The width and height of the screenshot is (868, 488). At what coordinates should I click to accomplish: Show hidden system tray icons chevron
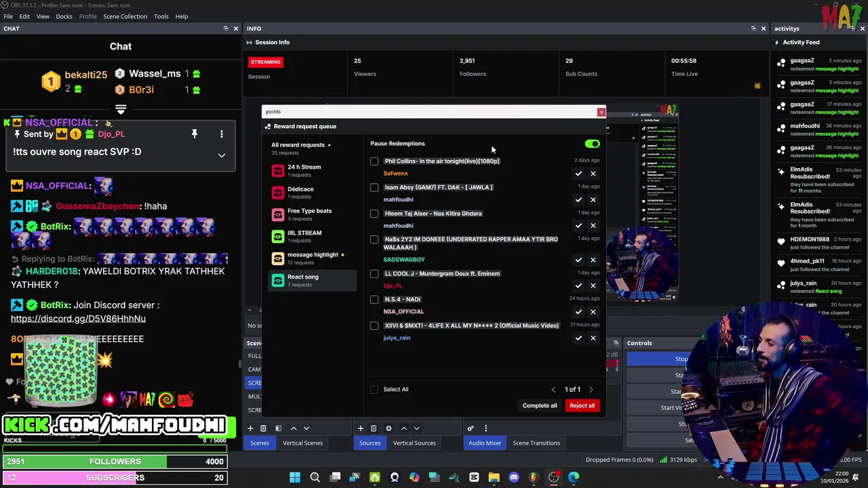(720, 477)
